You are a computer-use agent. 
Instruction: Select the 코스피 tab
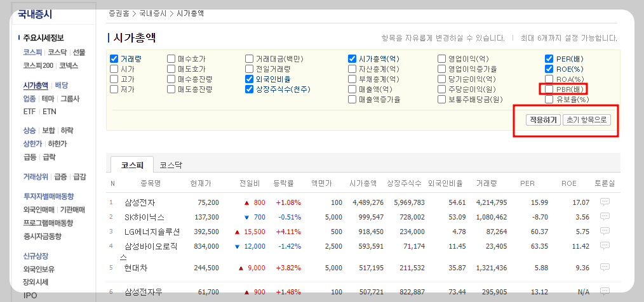(132, 165)
